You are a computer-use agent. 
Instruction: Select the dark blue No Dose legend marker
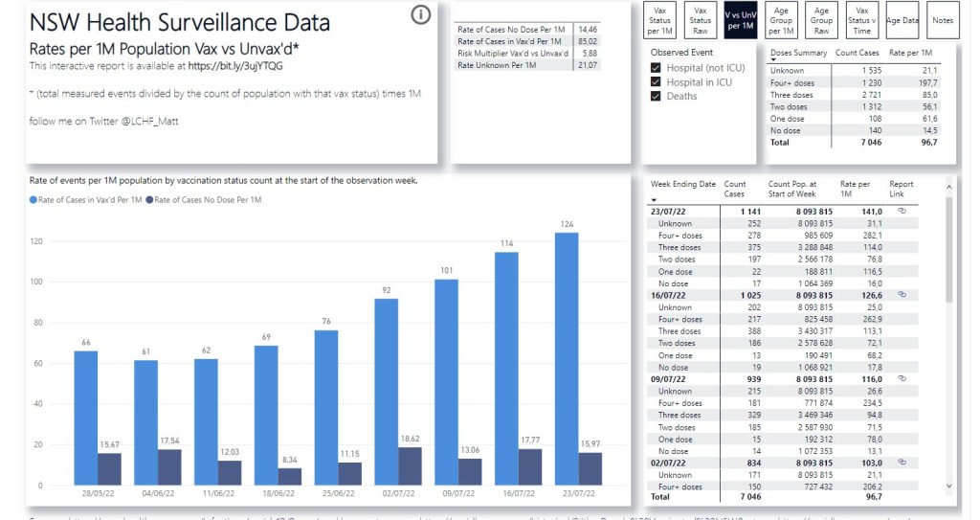148,200
